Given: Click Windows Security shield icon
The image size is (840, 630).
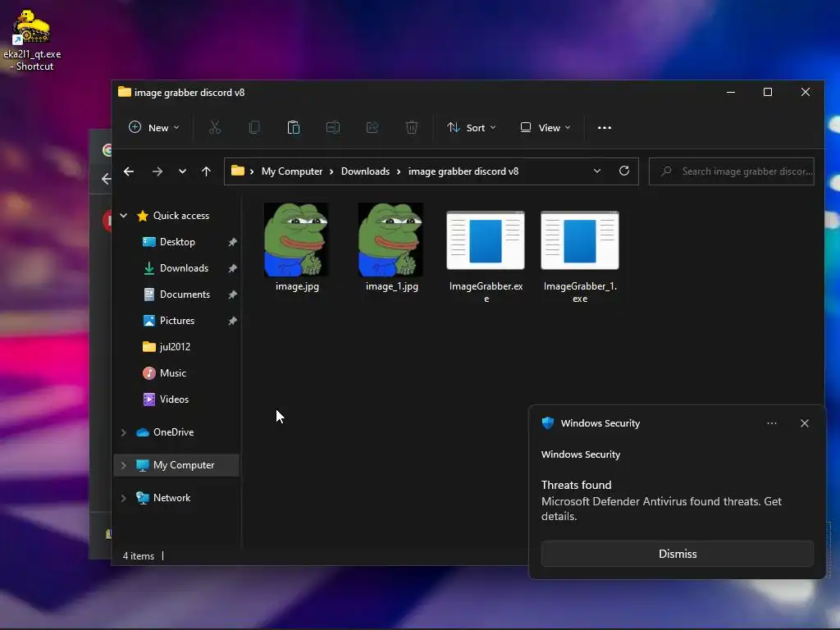Looking at the screenshot, I should [x=547, y=423].
